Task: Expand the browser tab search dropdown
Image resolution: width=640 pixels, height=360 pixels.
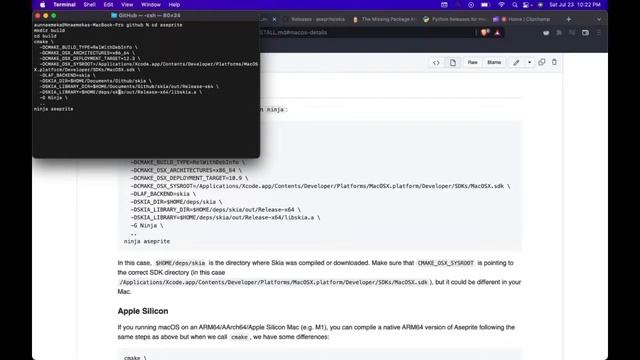Action: pos(599,19)
